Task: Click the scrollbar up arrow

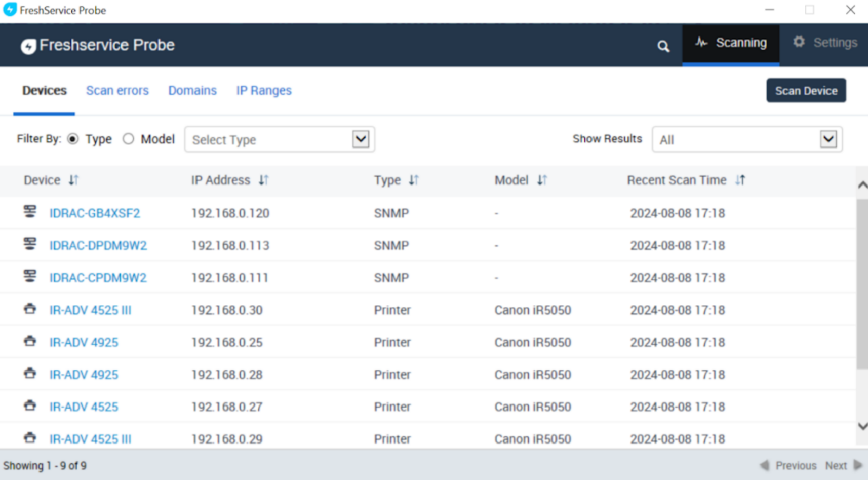Action: click(862, 185)
